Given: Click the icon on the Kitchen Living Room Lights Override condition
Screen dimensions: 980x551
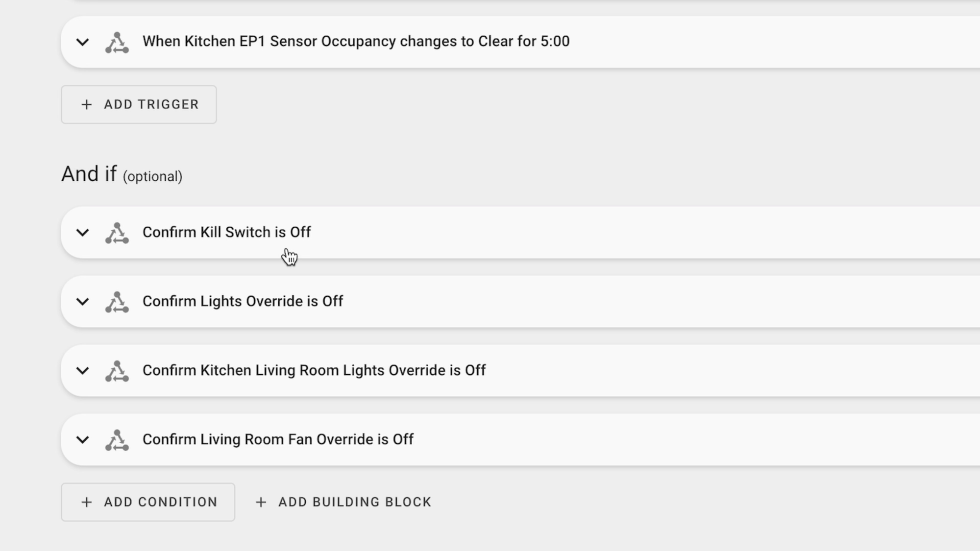Looking at the screenshot, I should [x=117, y=371].
